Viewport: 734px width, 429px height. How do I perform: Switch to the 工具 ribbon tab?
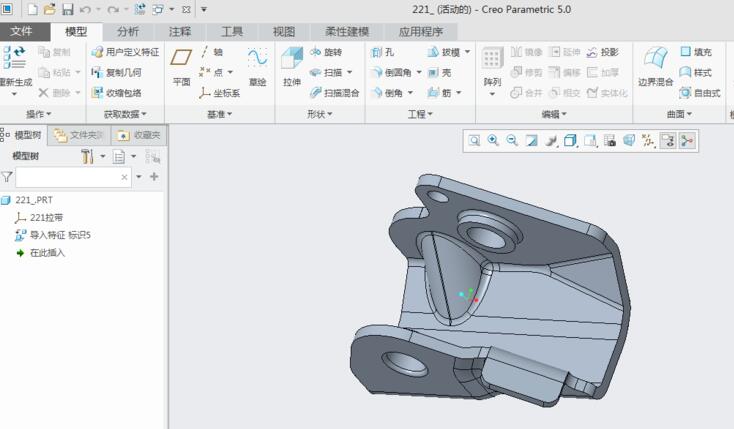232,31
